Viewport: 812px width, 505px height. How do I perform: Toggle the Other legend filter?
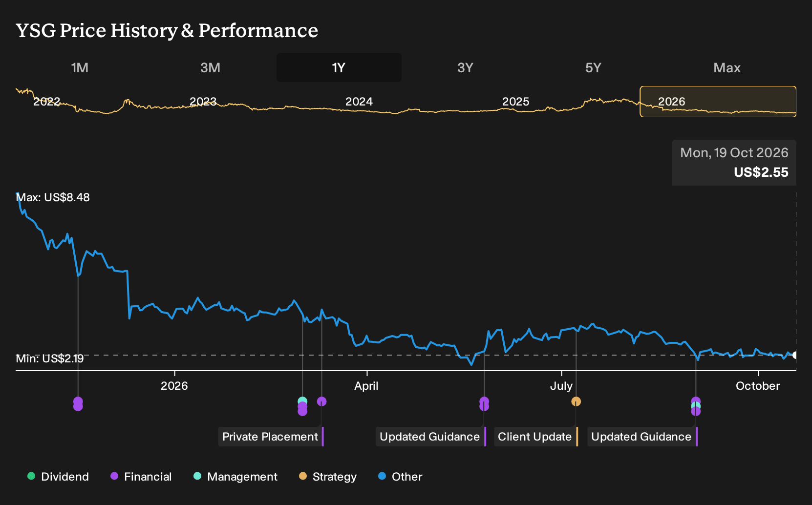(x=400, y=477)
